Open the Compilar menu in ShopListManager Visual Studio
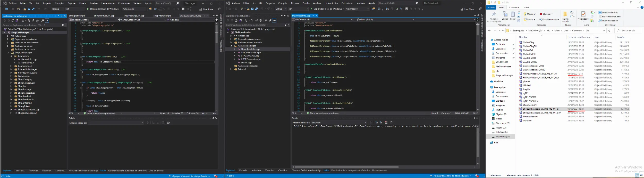 coord(60,3)
